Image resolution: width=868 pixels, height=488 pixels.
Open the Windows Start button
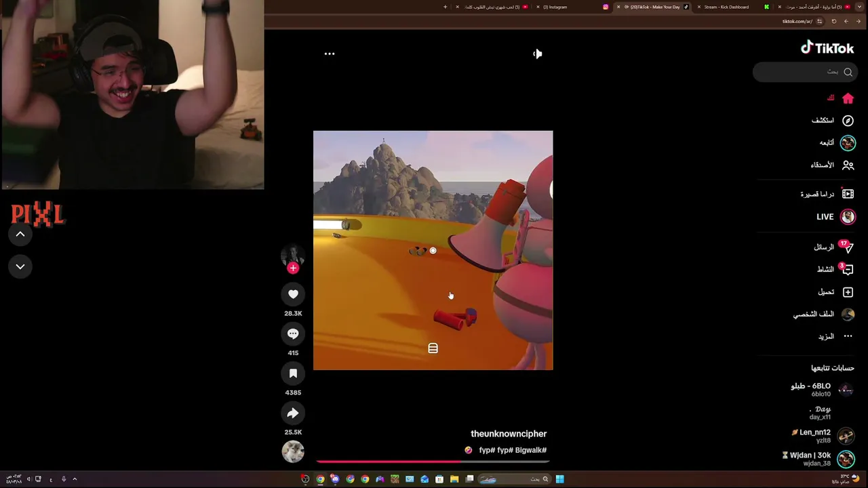559,479
